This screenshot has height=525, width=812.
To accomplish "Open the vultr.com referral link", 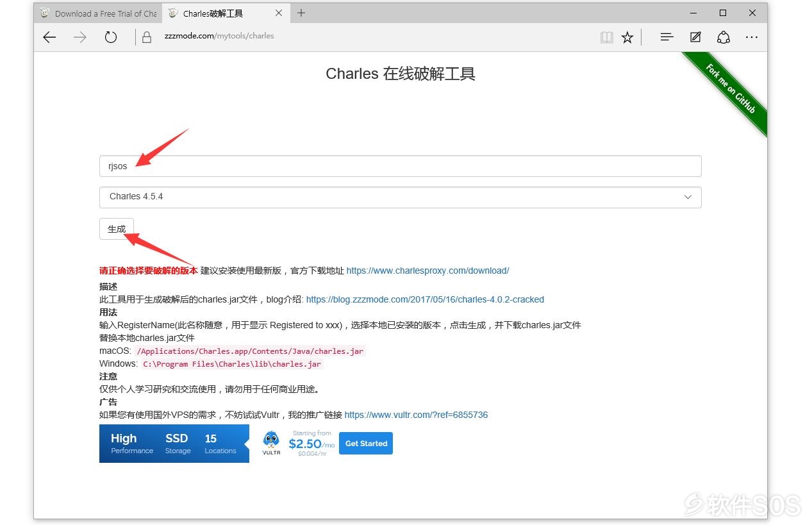I will [416, 415].
